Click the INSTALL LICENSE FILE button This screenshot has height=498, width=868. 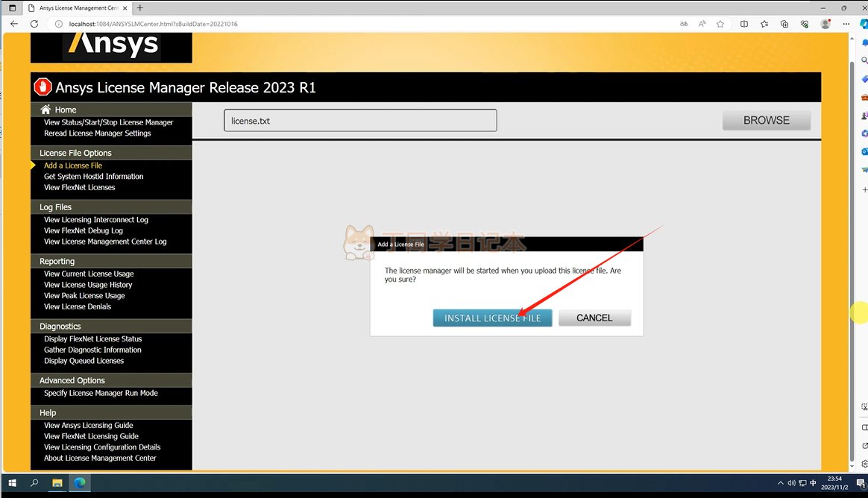(x=492, y=318)
